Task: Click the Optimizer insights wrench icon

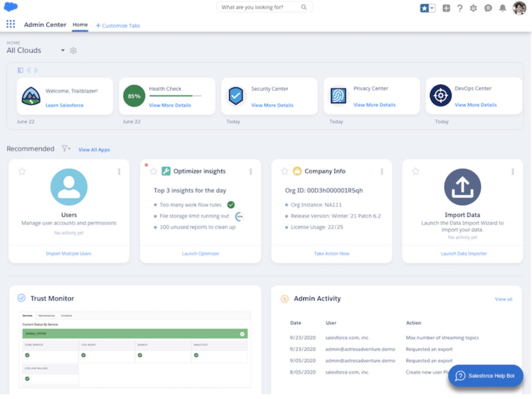Action: pos(166,171)
